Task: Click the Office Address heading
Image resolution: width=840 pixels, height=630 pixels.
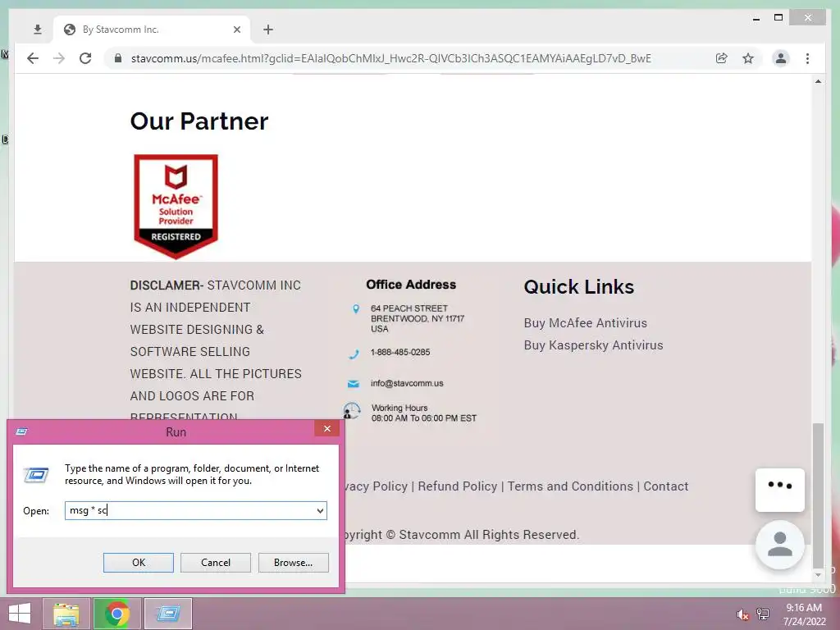Action: pos(411,285)
